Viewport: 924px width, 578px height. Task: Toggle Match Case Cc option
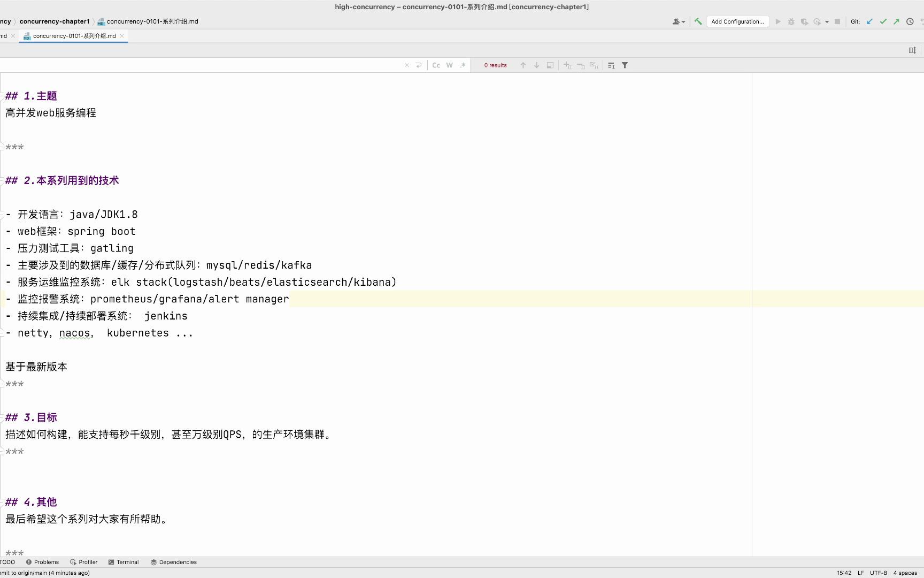pyautogui.click(x=436, y=65)
